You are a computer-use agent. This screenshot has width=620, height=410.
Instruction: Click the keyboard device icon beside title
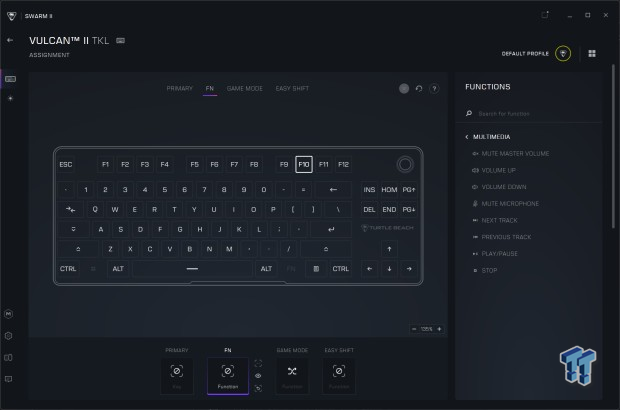[121, 40]
